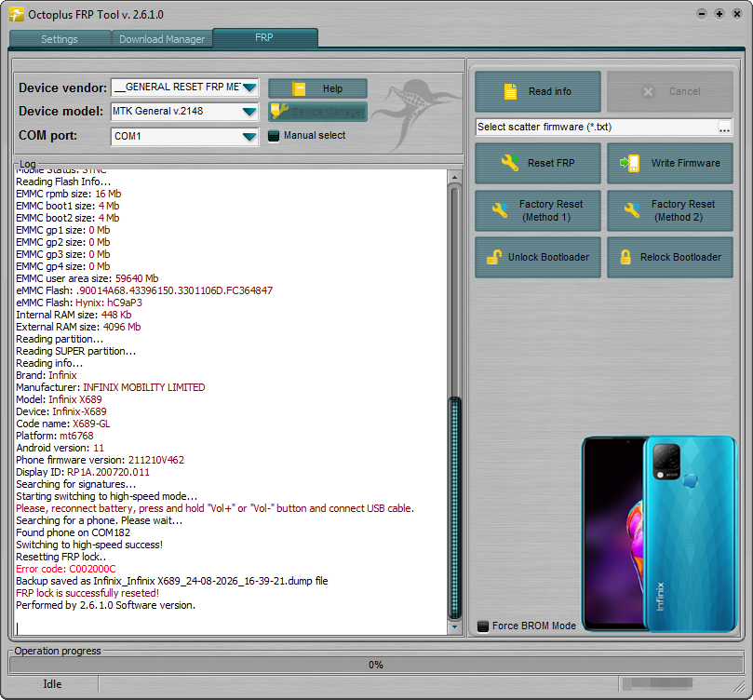753x700 pixels.
Task: Click the Relock Bootloader button label
Action: pos(680,257)
